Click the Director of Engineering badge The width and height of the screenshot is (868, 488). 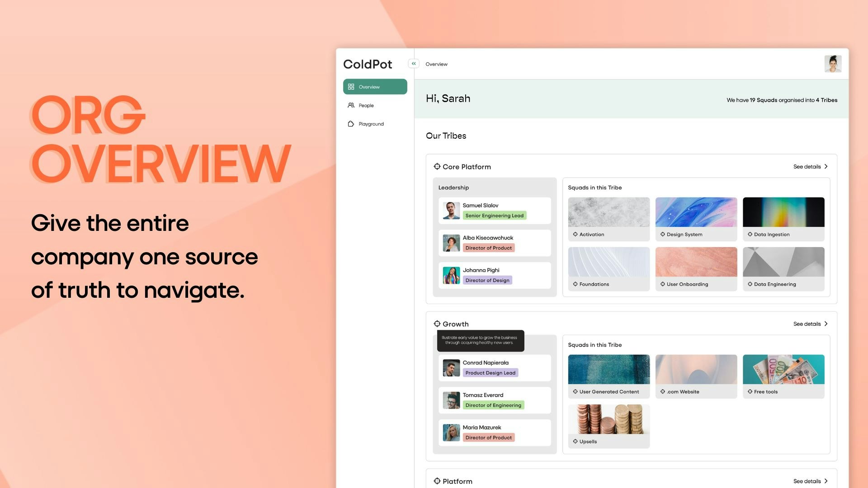(493, 405)
